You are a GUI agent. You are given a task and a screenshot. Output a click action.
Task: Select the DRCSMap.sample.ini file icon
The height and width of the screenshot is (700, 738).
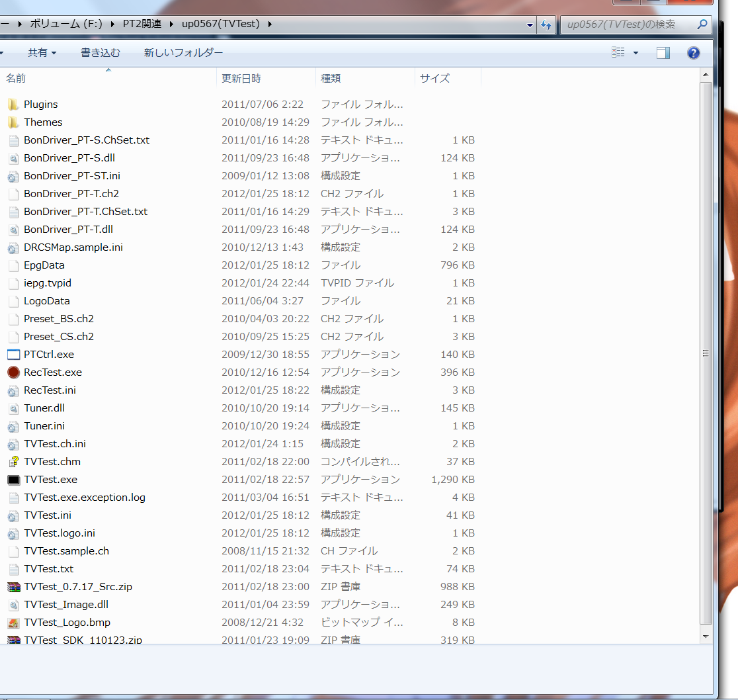[x=13, y=247]
